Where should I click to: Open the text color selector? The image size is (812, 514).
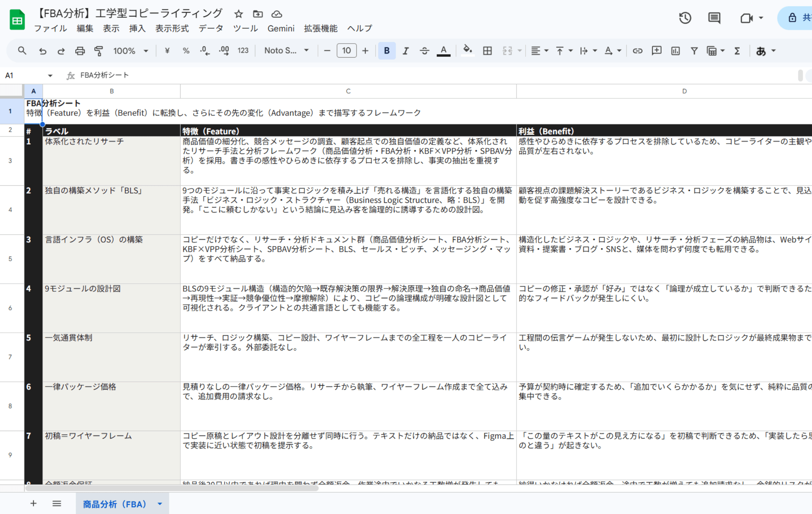(x=443, y=51)
